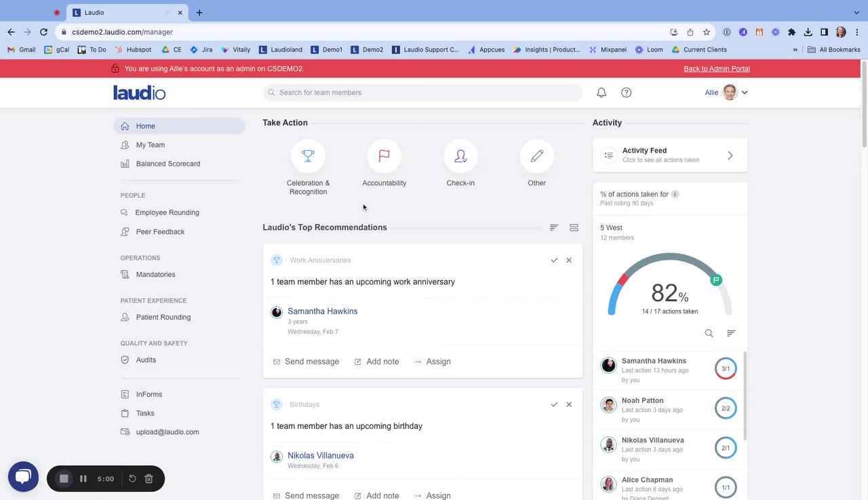Viewport: 868px width, 500px height.
Task: Open a new browser tab
Action: [199, 12]
